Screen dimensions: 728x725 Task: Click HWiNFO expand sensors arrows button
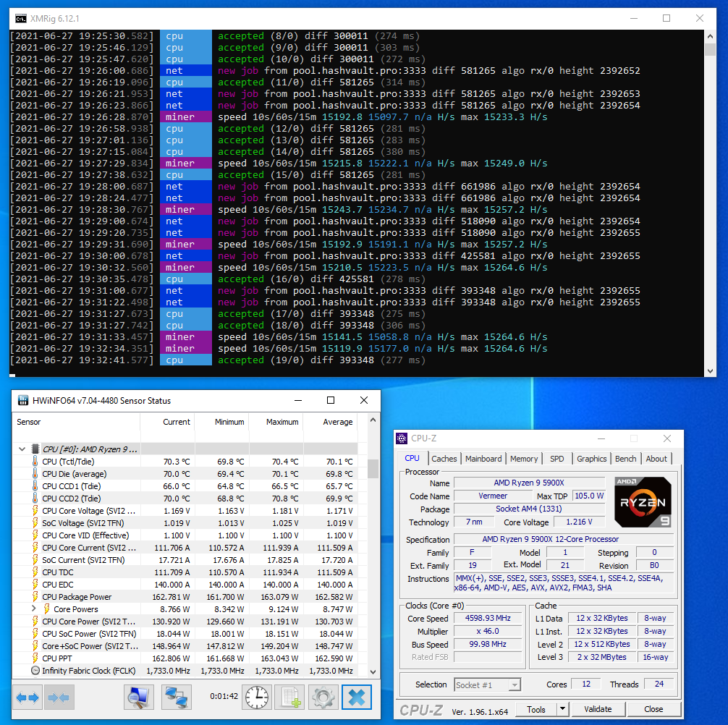pos(27,698)
